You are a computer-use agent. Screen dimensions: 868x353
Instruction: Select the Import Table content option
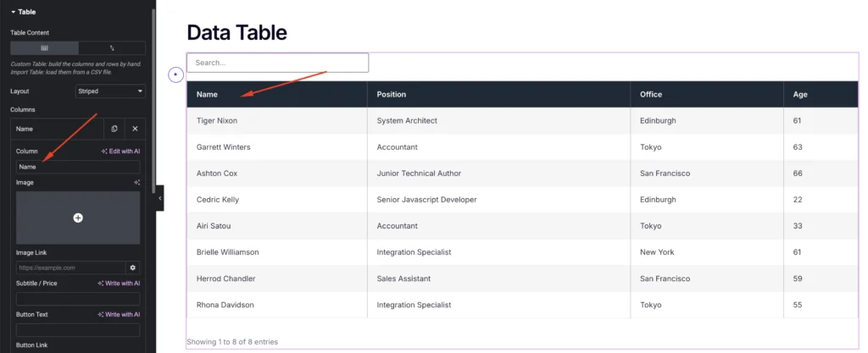pos(112,48)
